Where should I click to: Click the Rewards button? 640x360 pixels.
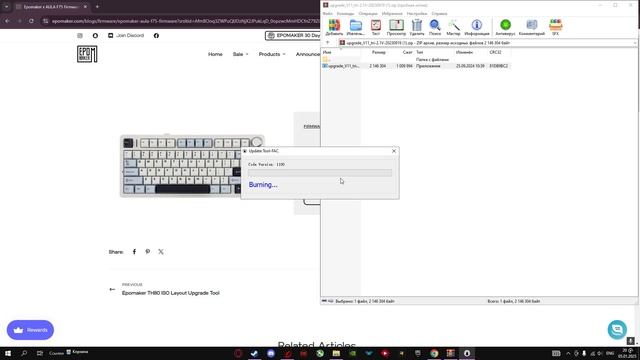[30, 330]
